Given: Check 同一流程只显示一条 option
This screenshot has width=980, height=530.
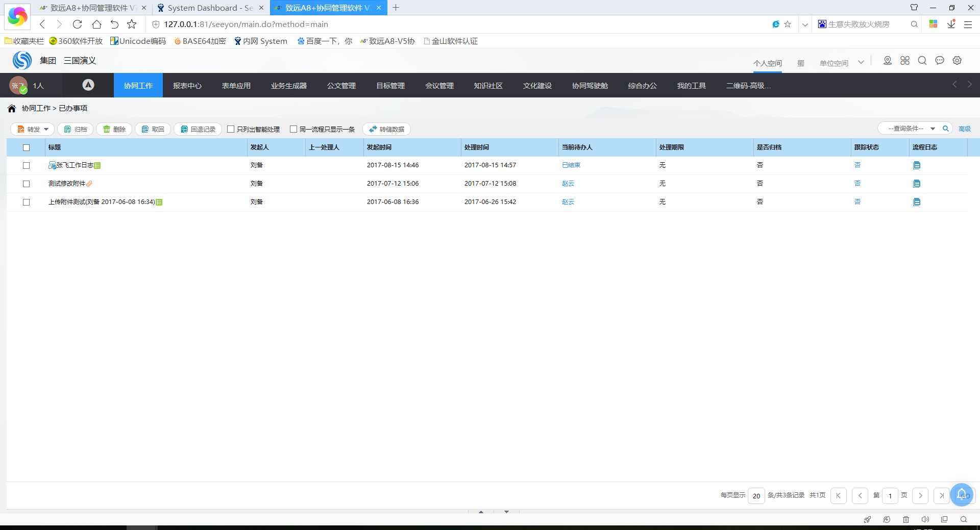Looking at the screenshot, I should (293, 130).
